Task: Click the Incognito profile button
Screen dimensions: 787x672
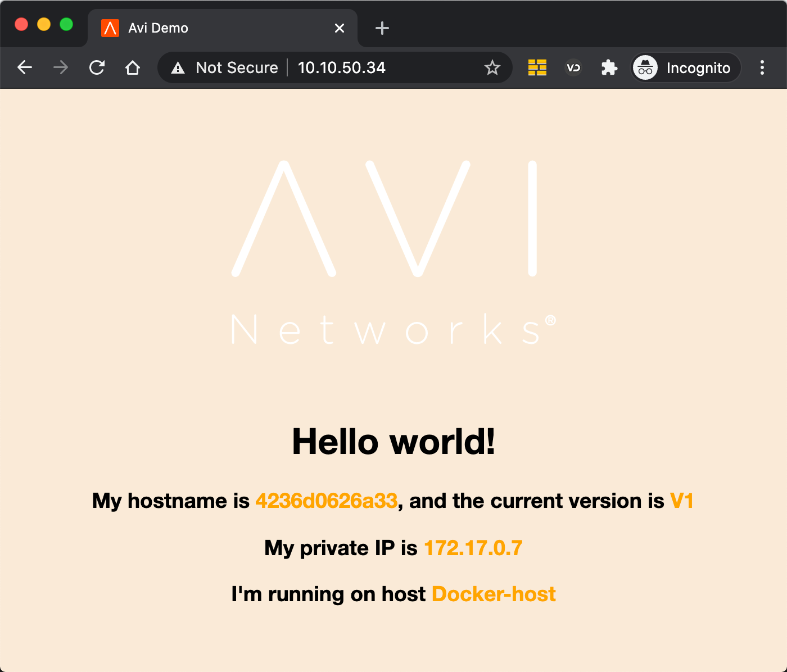Action: [x=686, y=68]
